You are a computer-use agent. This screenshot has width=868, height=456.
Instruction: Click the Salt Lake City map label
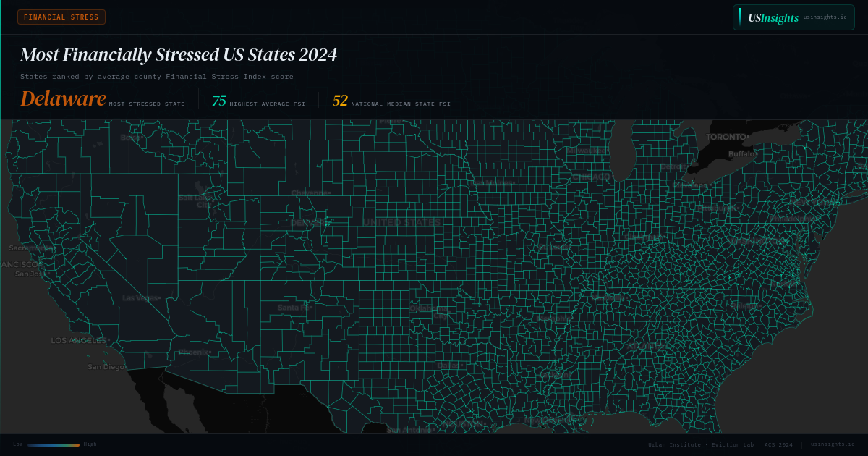(x=195, y=201)
